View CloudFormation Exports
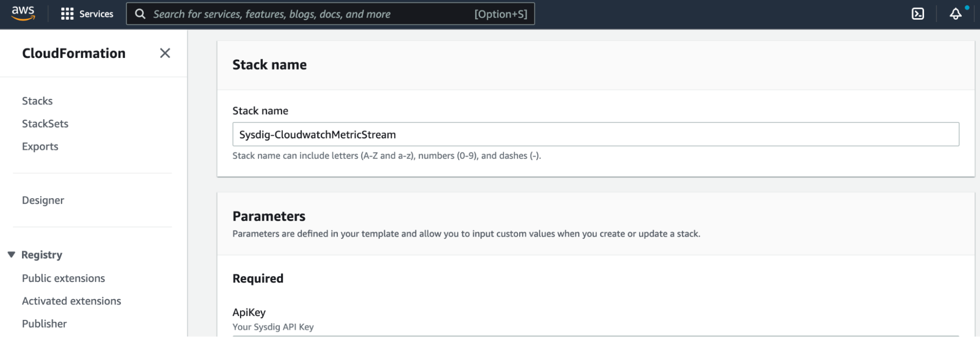This screenshot has height=337, width=980. (x=40, y=146)
